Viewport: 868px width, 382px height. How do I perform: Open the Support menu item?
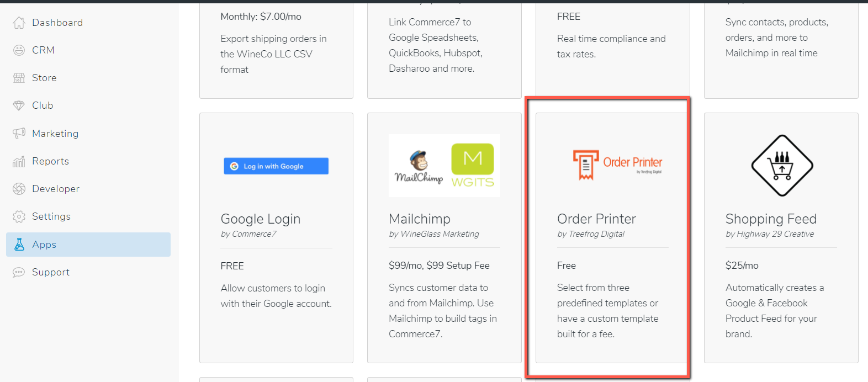coord(51,272)
